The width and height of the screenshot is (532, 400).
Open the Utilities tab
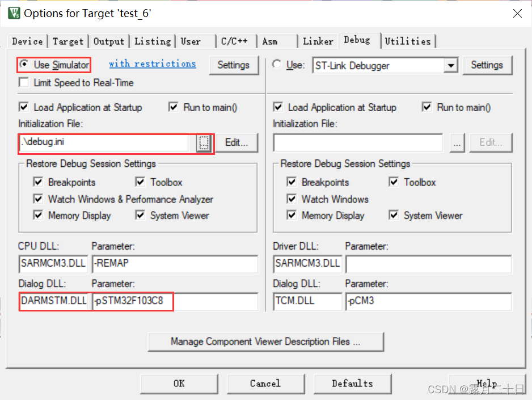tap(408, 41)
